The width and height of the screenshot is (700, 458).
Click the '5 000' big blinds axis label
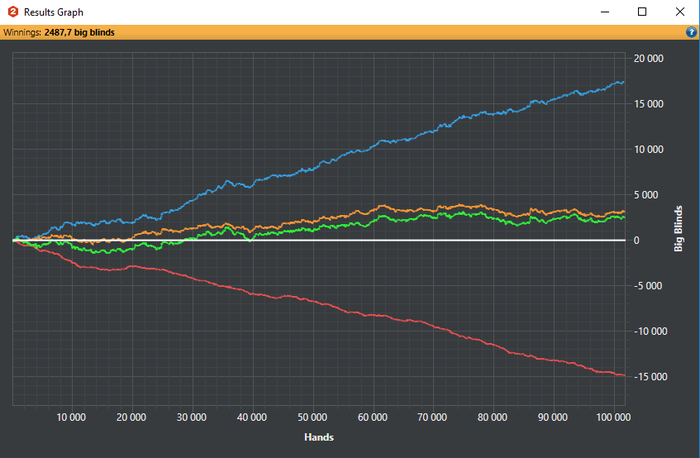tap(646, 195)
